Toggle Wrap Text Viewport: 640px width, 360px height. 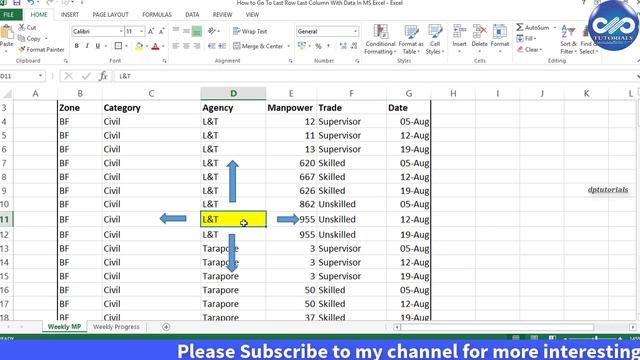[x=250, y=31]
